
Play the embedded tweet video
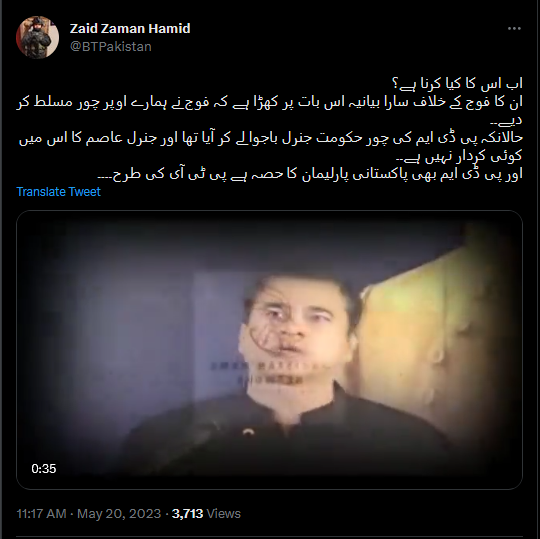269,350
